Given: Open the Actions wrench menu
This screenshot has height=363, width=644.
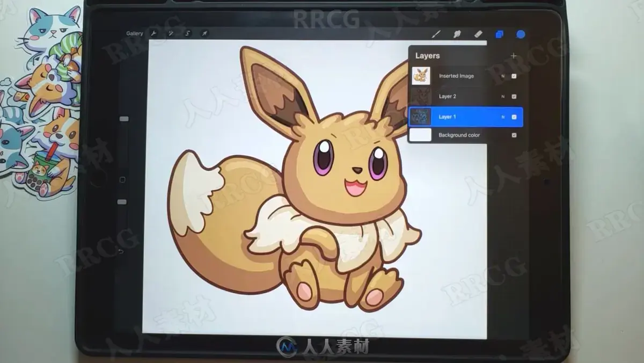Looking at the screenshot, I should 155,34.
